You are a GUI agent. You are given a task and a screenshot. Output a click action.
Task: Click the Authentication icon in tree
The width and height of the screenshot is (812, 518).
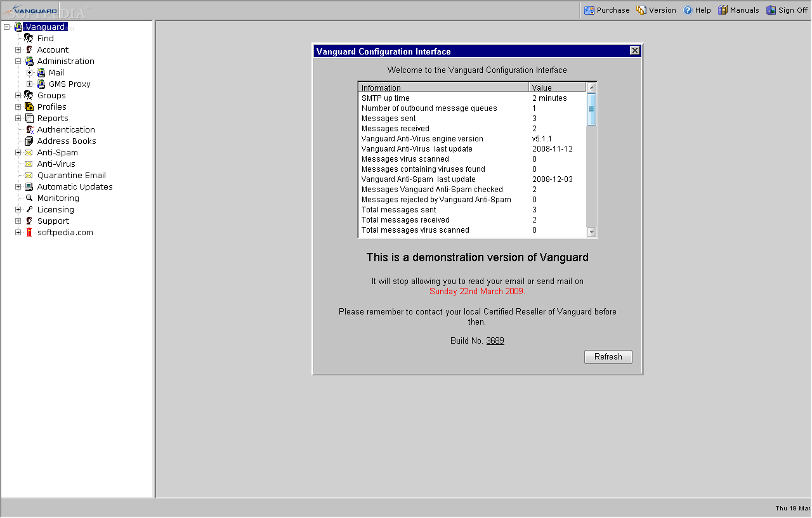29,129
